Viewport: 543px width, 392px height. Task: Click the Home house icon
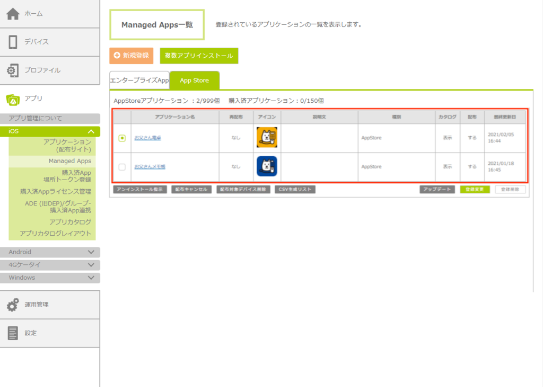tap(13, 14)
